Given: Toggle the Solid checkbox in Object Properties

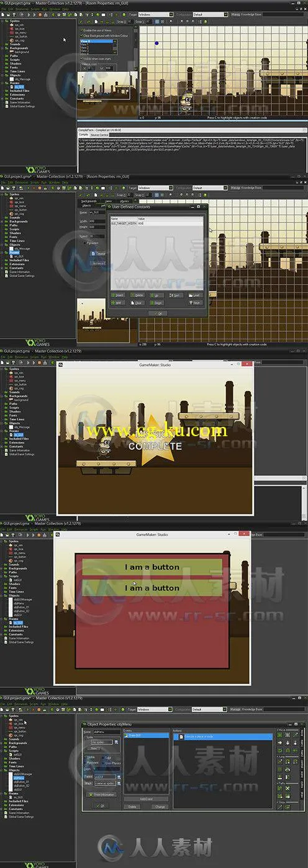Looking at the screenshot, I should 104,757.
